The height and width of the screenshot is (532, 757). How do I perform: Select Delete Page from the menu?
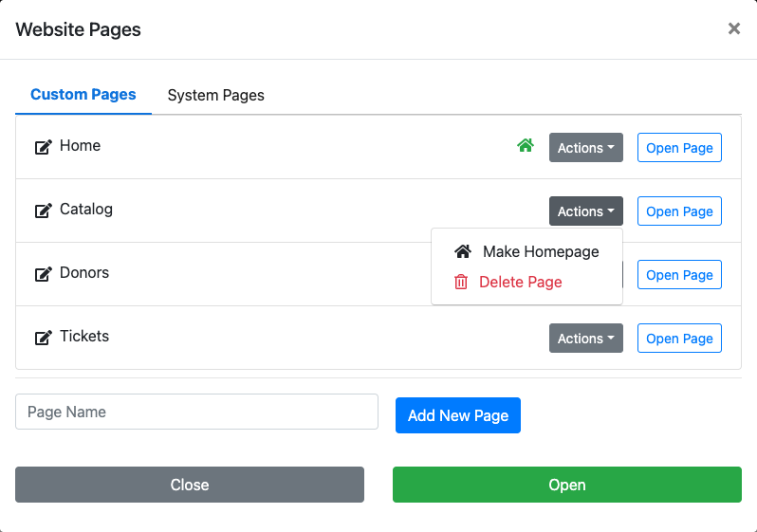(x=520, y=282)
